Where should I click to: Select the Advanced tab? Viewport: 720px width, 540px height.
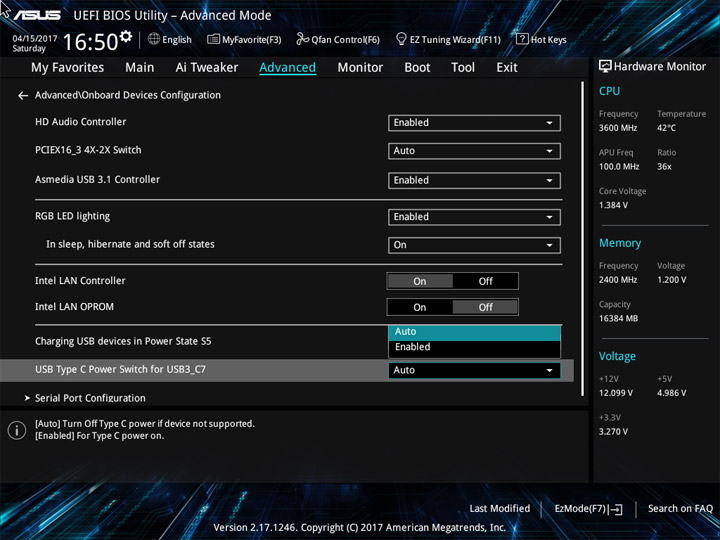pos(287,68)
